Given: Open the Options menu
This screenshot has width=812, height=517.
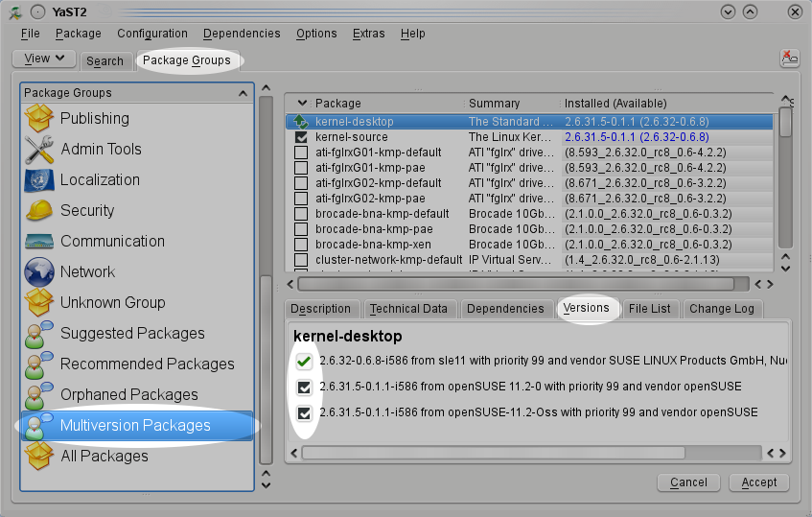Looking at the screenshot, I should pos(316,34).
